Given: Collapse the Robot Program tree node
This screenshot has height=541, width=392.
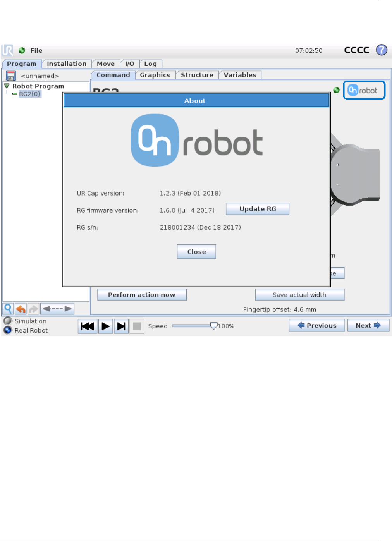Looking at the screenshot, I should [7, 86].
